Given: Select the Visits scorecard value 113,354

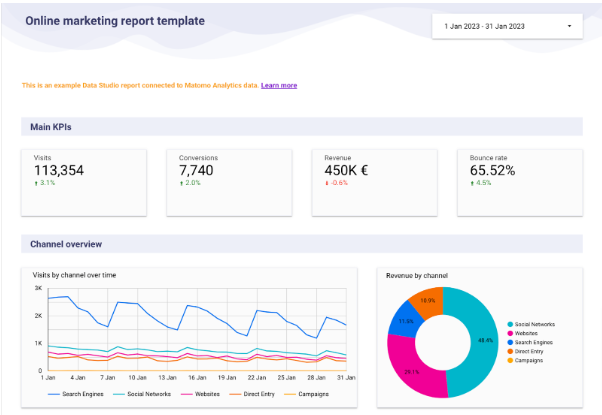Looking at the screenshot, I should (59, 170).
